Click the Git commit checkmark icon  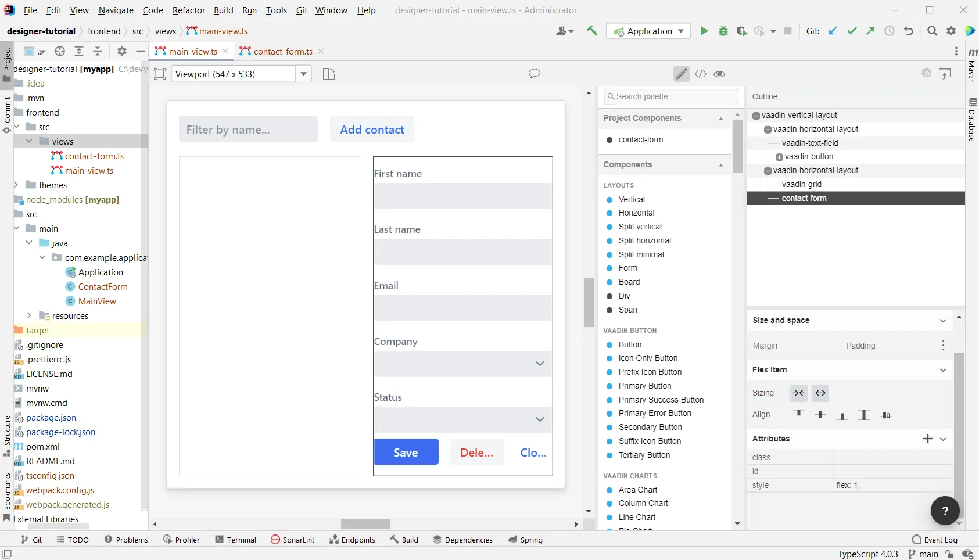852,31
